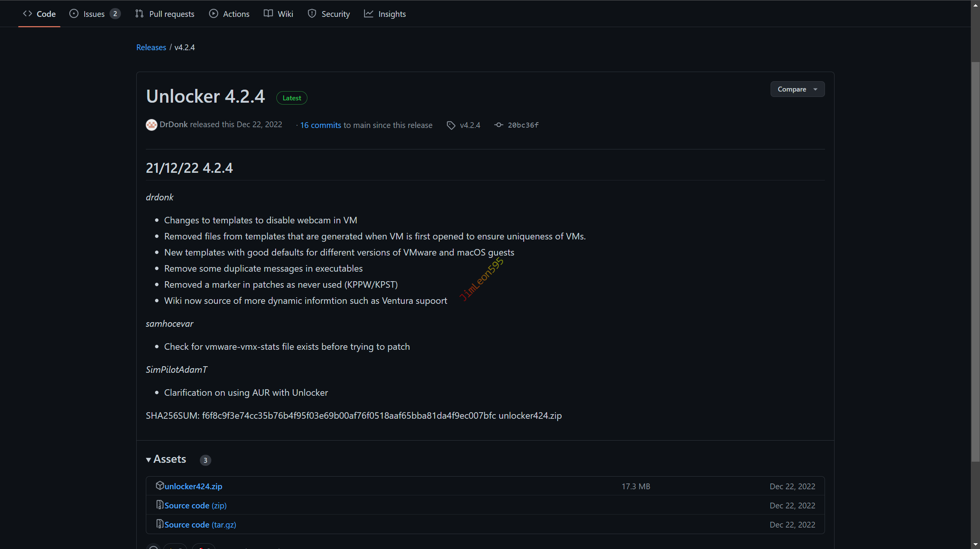
Task: Click the Actions play icon
Action: click(x=214, y=14)
